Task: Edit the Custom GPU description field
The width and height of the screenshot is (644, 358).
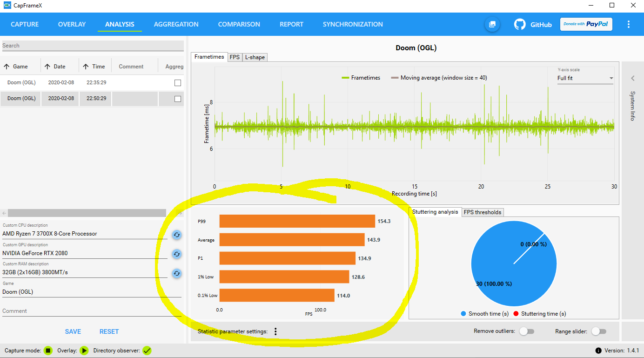Action: pos(85,253)
